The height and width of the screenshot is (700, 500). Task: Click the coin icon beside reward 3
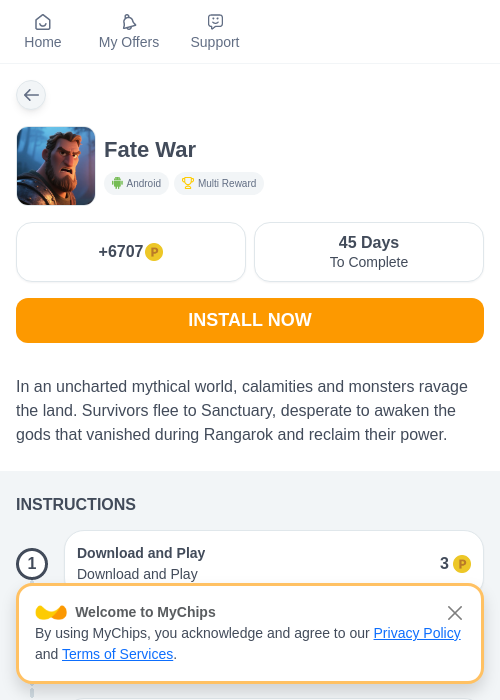coord(462,564)
